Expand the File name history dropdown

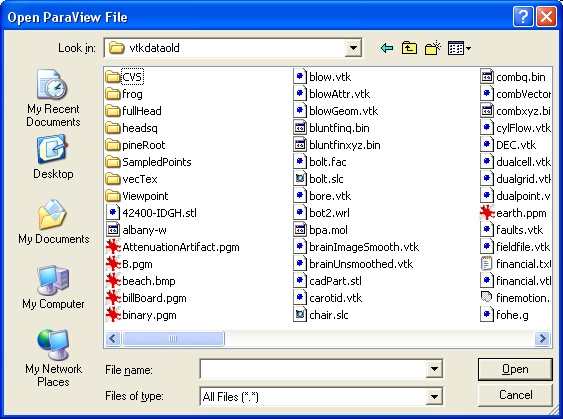(x=434, y=369)
